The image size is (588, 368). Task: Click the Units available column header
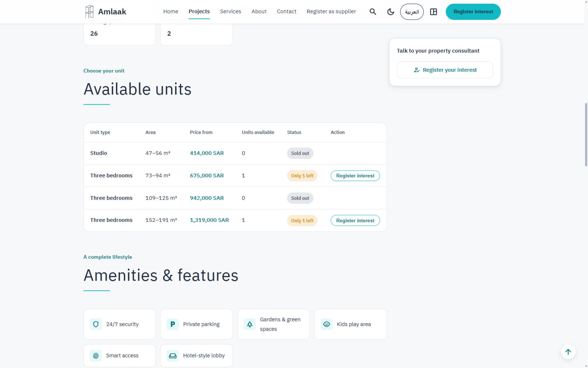(258, 133)
